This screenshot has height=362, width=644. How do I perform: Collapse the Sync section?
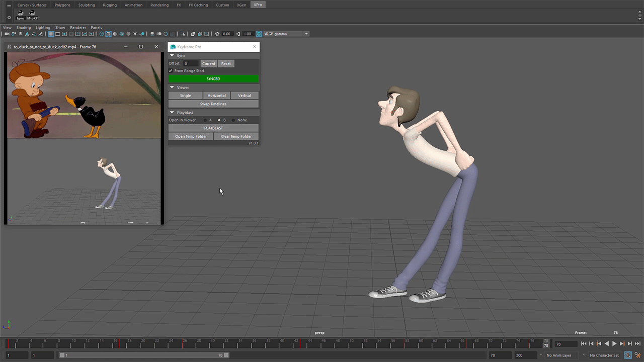tap(172, 56)
